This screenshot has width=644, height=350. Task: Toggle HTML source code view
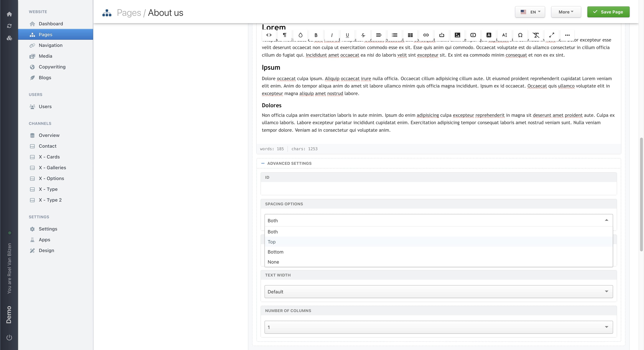coord(269,35)
